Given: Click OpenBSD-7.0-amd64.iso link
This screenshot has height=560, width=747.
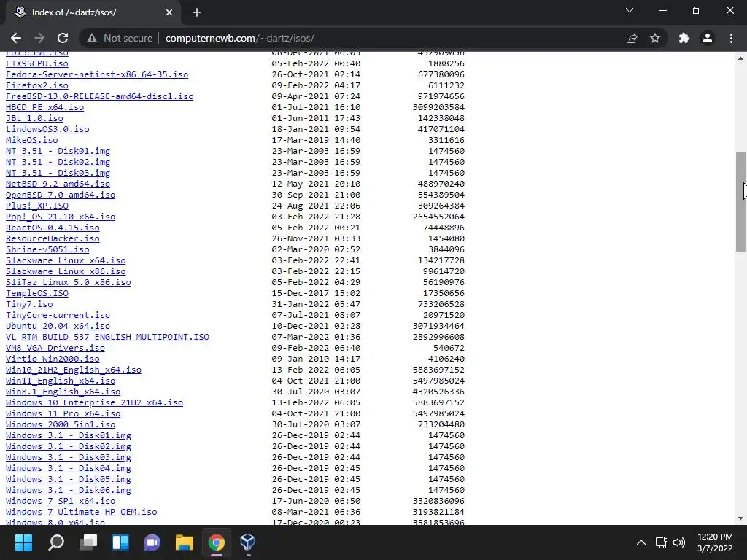Looking at the screenshot, I should (x=61, y=195).
